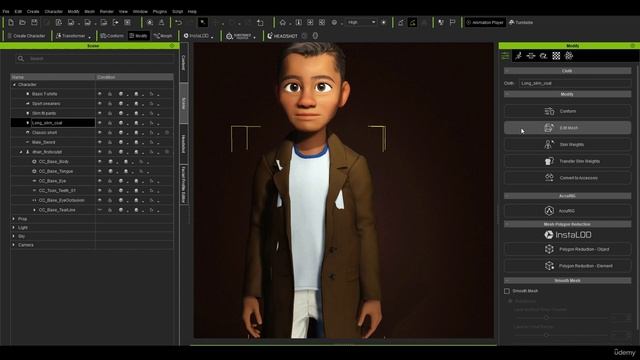Toggle visibility eye for Long_slim_coat row
The image size is (640, 360).
click(x=100, y=123)
